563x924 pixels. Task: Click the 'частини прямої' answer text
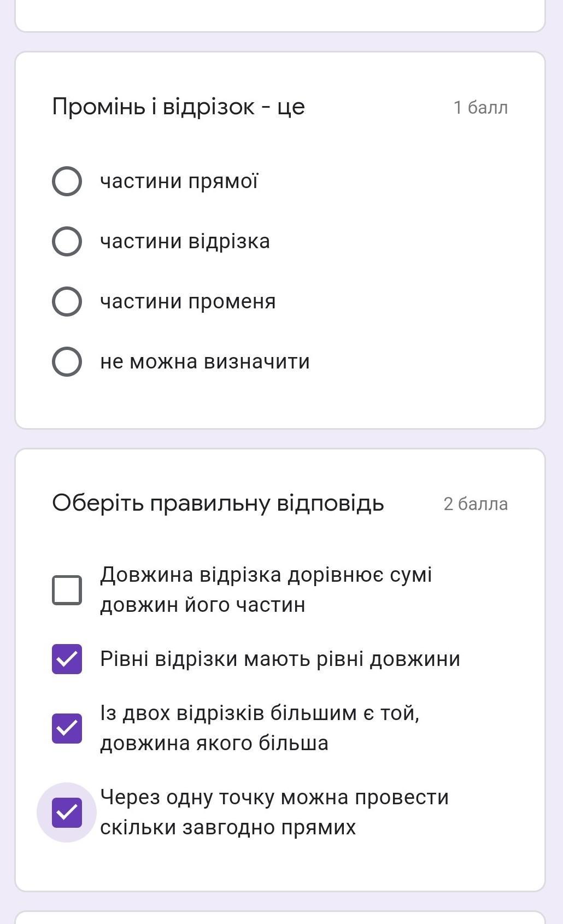(179, 181)
